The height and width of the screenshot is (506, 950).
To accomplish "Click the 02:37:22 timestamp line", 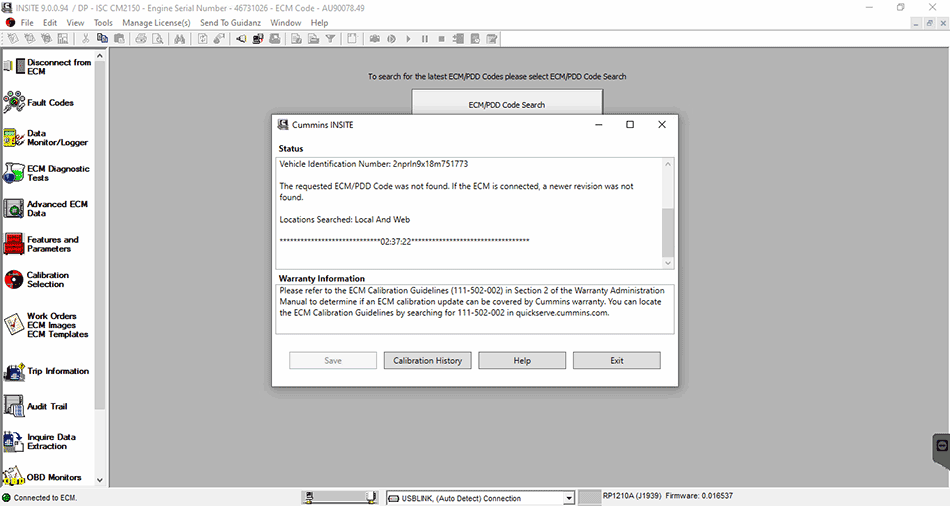I will coord(404,241).
